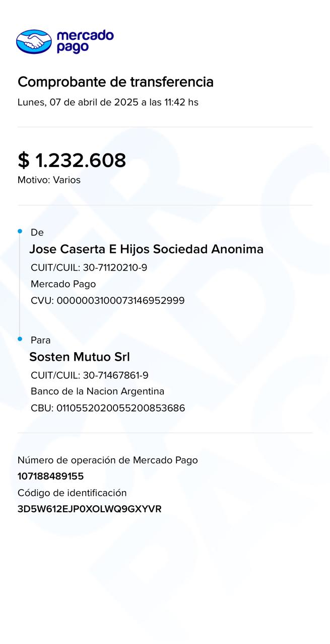Select the recipient CBU number
The height and width of the screenshot is (644, 330).
tap(120, 408)
